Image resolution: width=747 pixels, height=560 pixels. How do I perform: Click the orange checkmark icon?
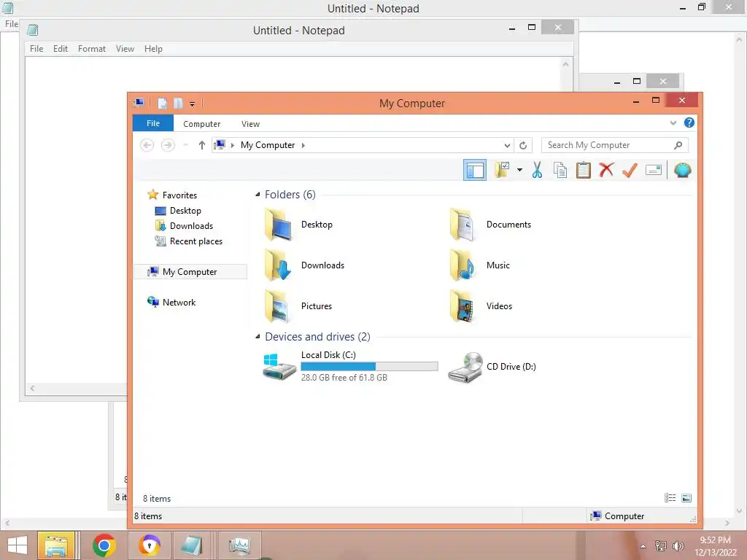pos(630,170)
